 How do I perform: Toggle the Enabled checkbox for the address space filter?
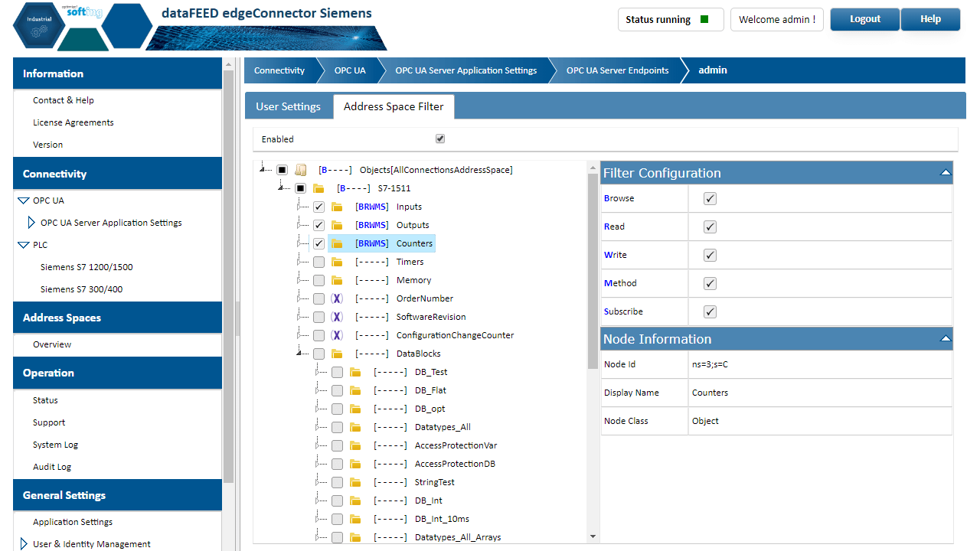point(440,139)
